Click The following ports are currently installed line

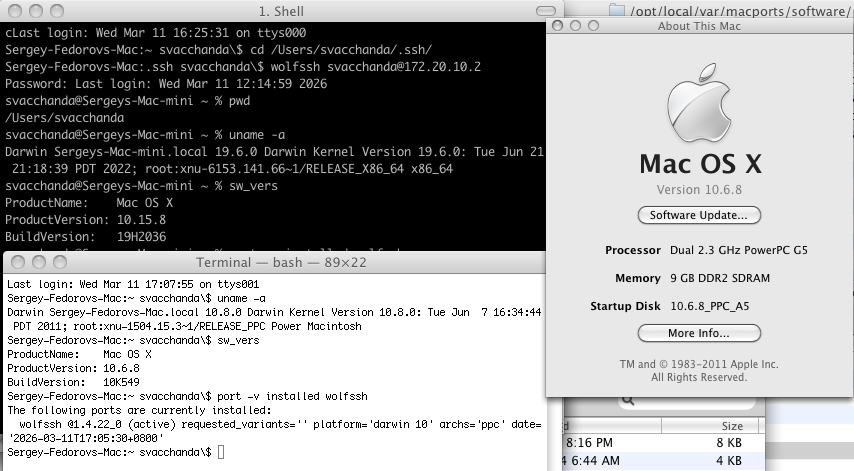click(x=139, y=410)
